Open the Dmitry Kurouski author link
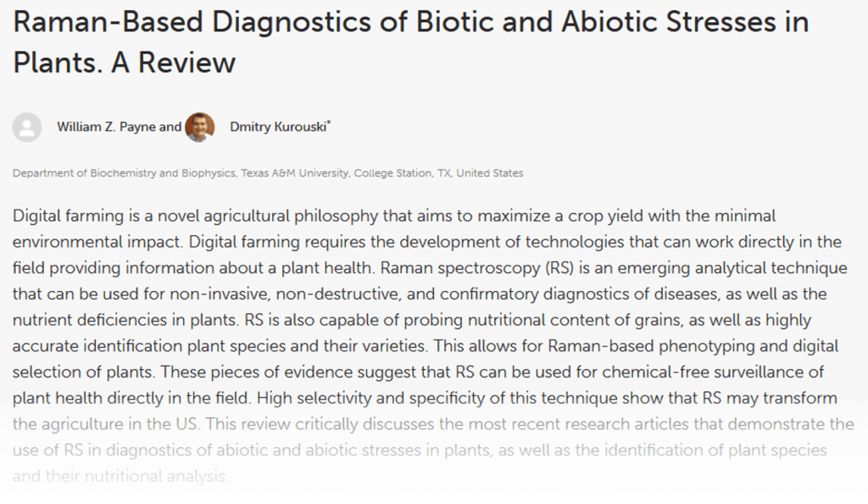The height and width of the screenshot is (504, 868). [278, 126]
